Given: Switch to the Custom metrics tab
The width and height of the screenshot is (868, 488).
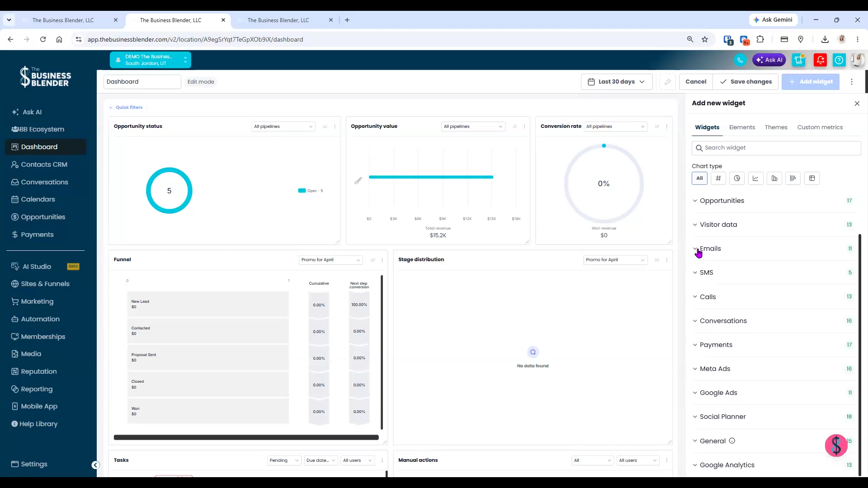Looking at the screenshot, I should tap(820, 127).
